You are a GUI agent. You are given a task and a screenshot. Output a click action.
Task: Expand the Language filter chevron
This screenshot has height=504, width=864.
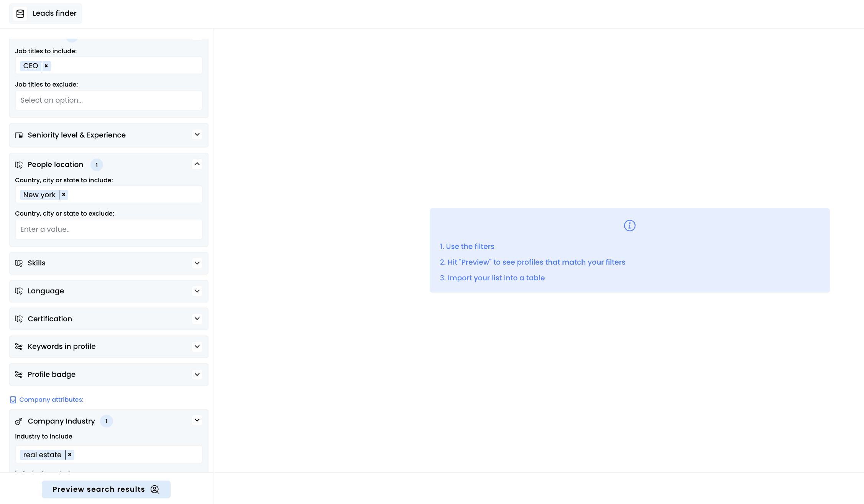(x=197, y=291)
